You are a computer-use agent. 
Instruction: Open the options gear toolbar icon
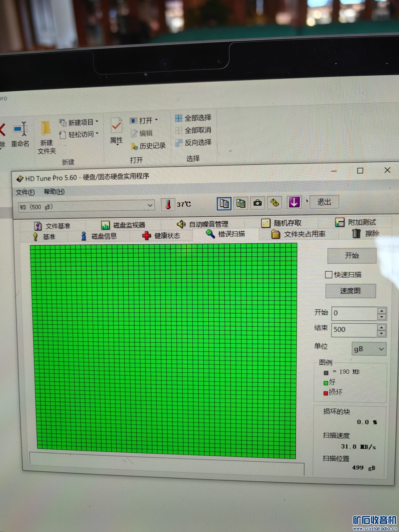pyautogui.click(x=274, y=203)
